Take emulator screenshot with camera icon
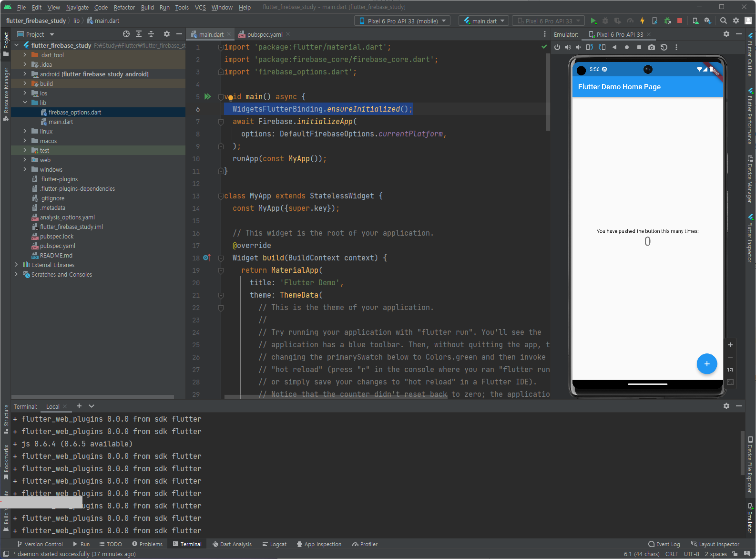Viewport: 756px width, 559px height. (x=652, y=47)
